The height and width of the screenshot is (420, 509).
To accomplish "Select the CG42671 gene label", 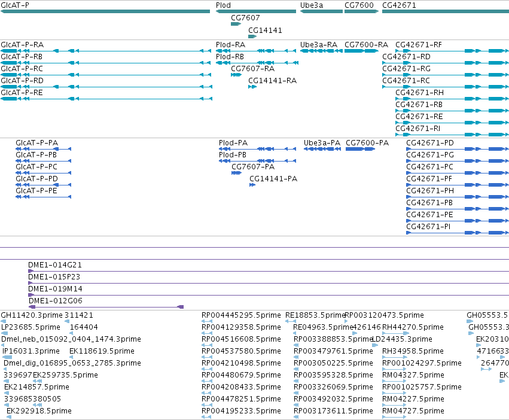I will click(x=399, y=5).
